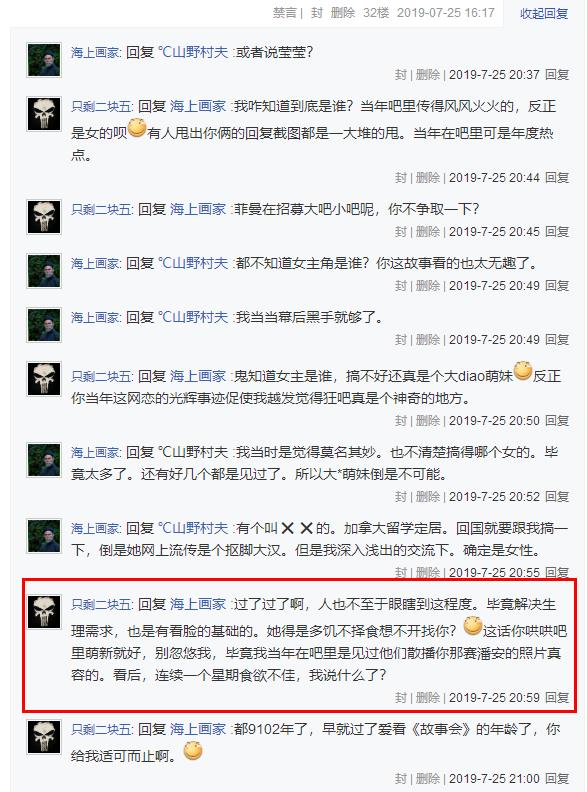Click 回复 on the 20:37 comment
Screen dimensions: 587x792
click(x=557, y=75)
